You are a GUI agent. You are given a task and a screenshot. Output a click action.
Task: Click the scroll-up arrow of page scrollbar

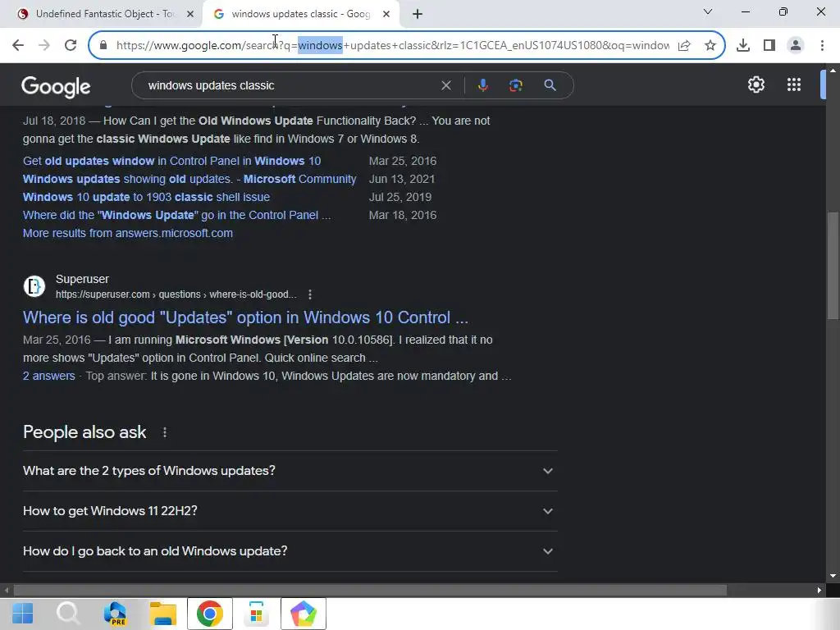[833, 71]
